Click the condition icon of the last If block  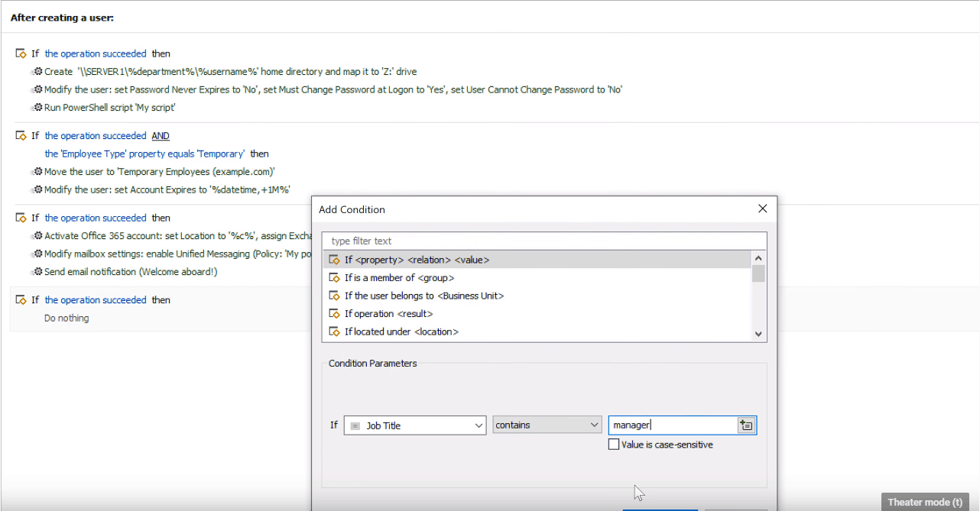click(21, 300)
